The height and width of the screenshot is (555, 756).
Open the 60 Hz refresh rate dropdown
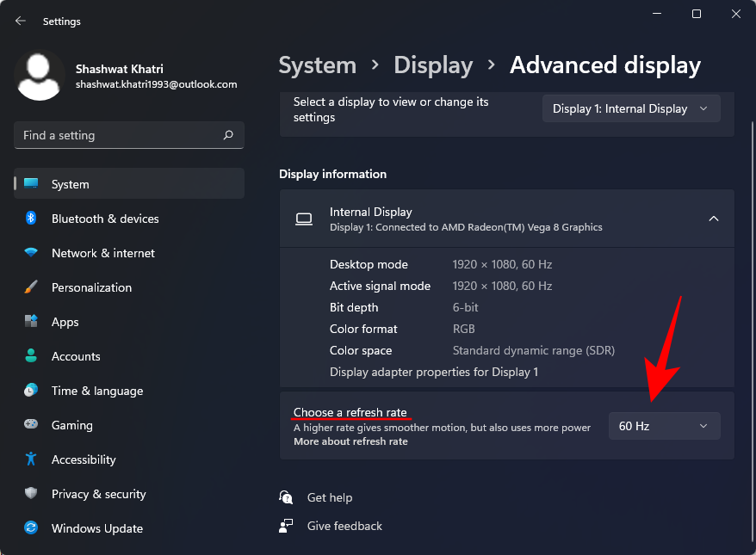click(664, 426)
